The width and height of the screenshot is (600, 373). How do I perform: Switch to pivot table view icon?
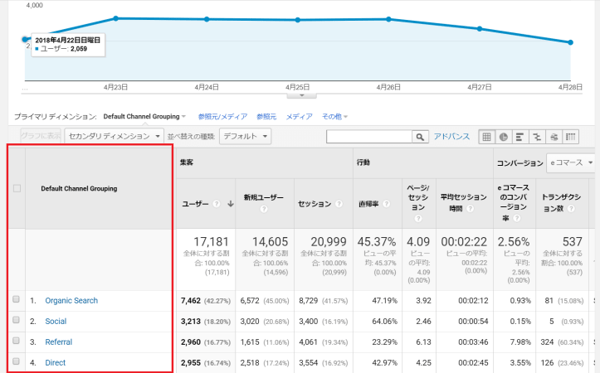point(571,137)
